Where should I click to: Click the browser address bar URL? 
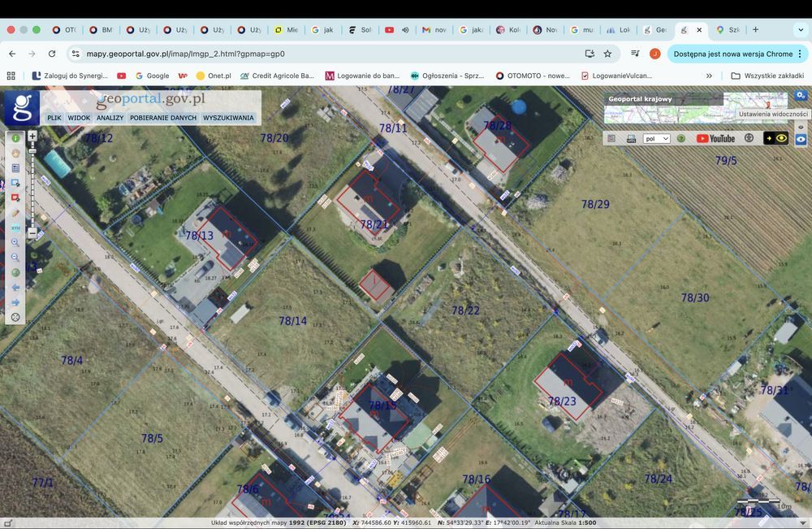point(185,54)
